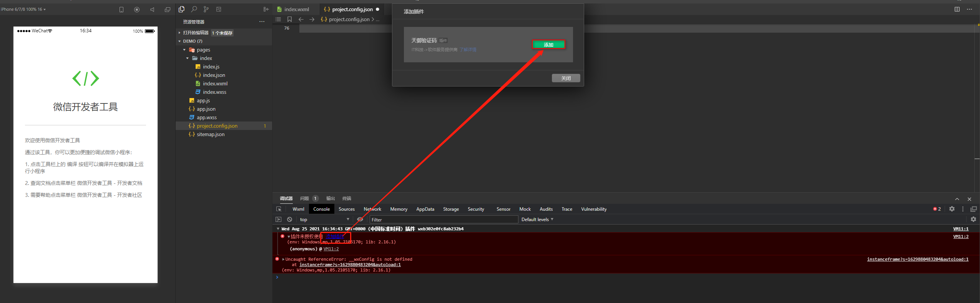Screen dimensions: 980x303
Task: Switch to the 输出 tab
Action: click(331, 198)
